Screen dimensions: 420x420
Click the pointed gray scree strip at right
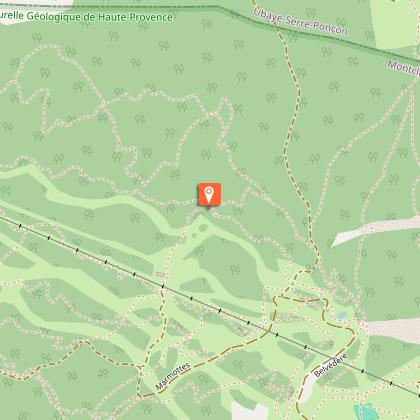376,231
